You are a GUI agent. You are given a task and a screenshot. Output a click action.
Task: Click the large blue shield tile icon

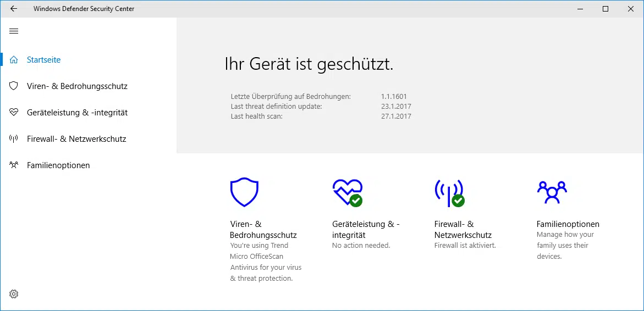(x=244, y=192)
